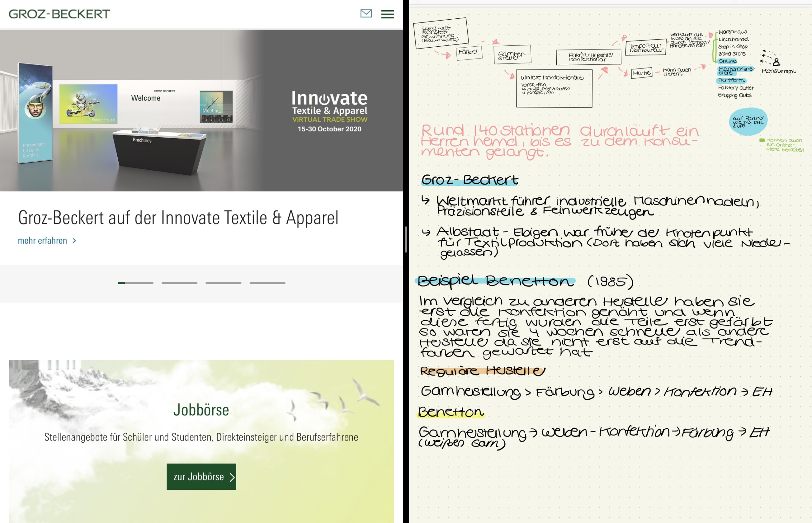
Task: Tap the 'Weitere Konfektionäre' box in the notes
Action: pyautogui.click(x=554, y=88)
